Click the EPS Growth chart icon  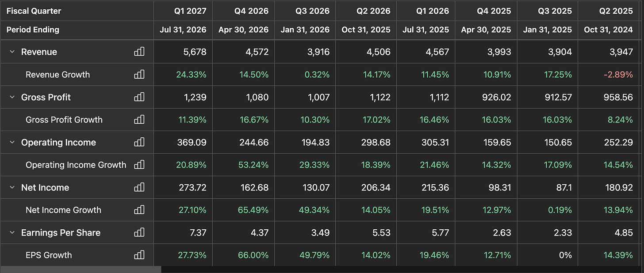coord(139,255)
